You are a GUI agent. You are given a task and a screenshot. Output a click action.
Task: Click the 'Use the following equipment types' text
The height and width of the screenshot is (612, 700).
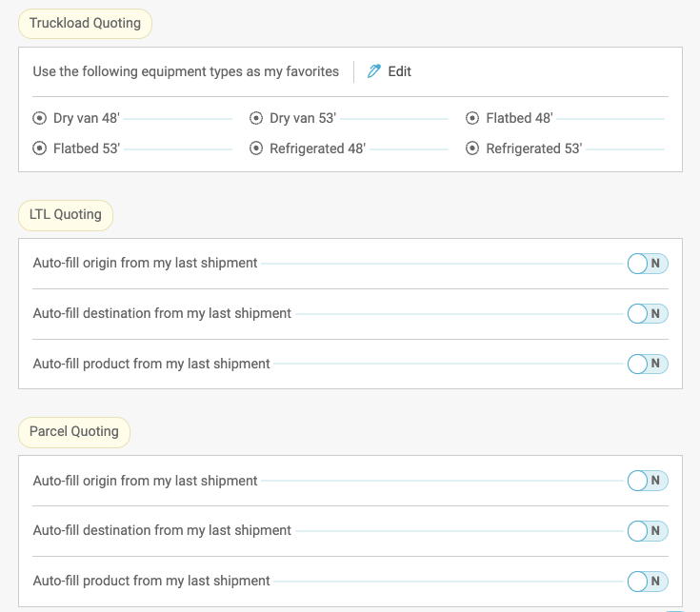[186, 71]
